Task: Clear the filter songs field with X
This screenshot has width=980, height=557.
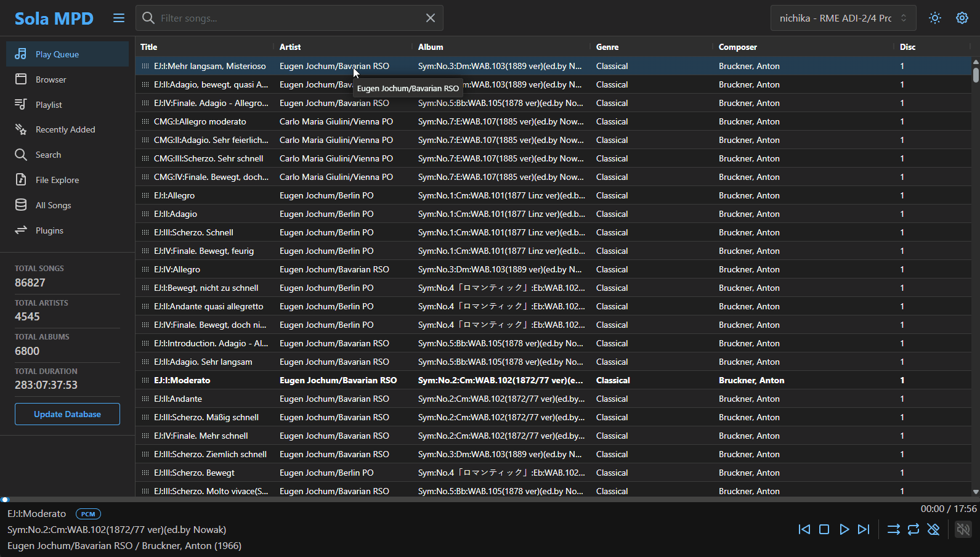Action: (431, 18)
